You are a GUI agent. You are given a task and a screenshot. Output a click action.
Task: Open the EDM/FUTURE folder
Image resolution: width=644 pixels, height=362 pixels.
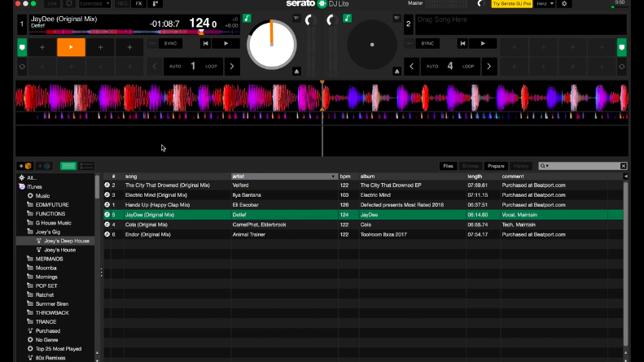pyautogui.click(x=52, y=205)
